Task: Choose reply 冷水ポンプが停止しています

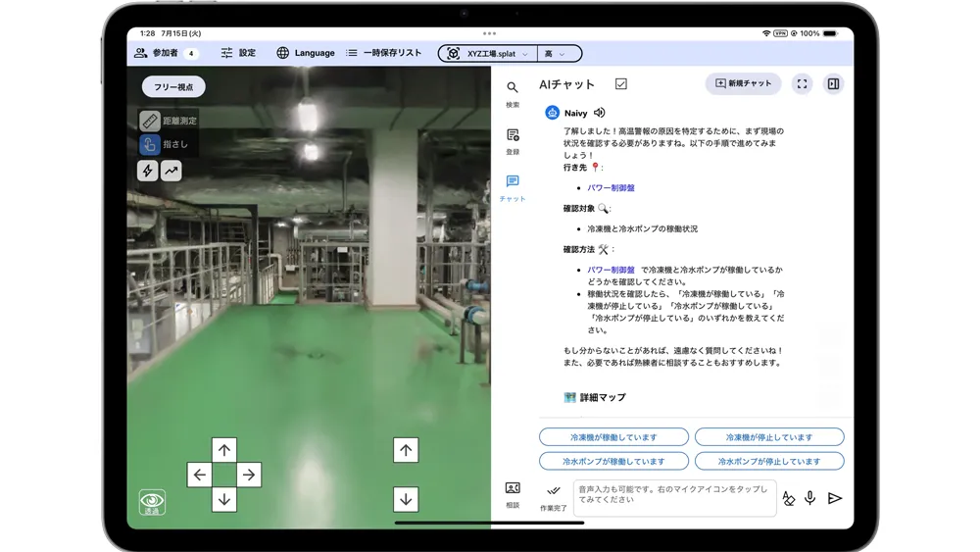Action: tap(769, 462)
